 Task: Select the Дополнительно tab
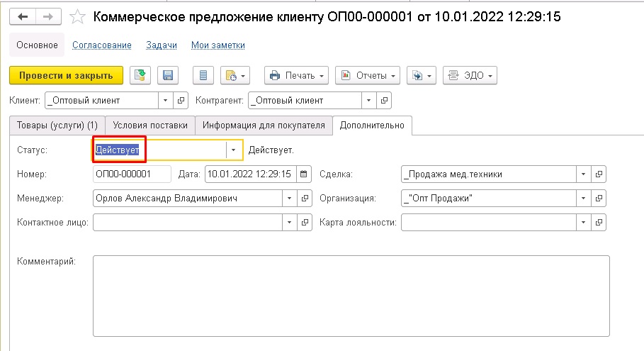pyautogui.click(x=372, y=126)
